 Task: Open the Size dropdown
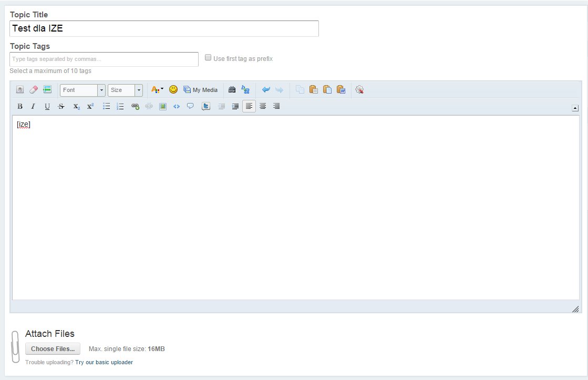(125, 90)
